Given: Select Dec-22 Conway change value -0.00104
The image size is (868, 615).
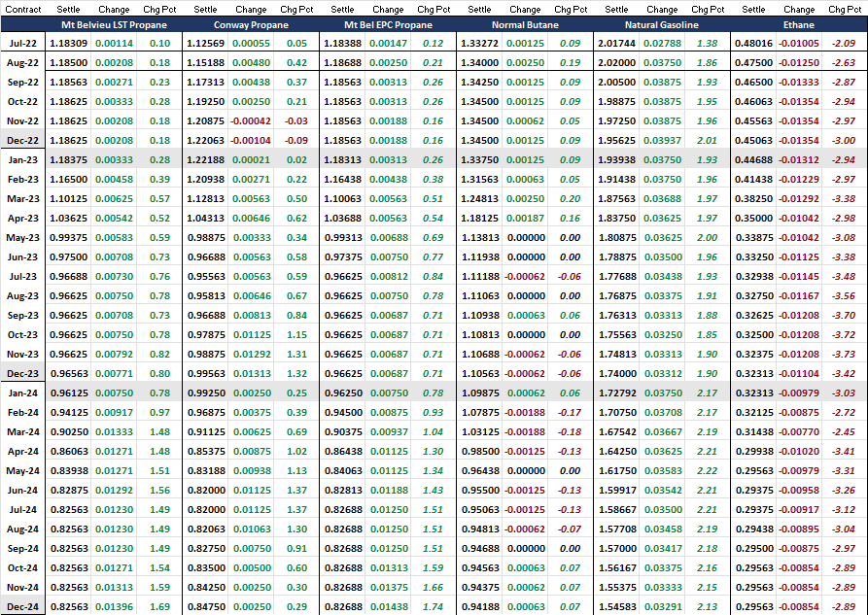Looking at the screenshot, I should tap(251, 141).
